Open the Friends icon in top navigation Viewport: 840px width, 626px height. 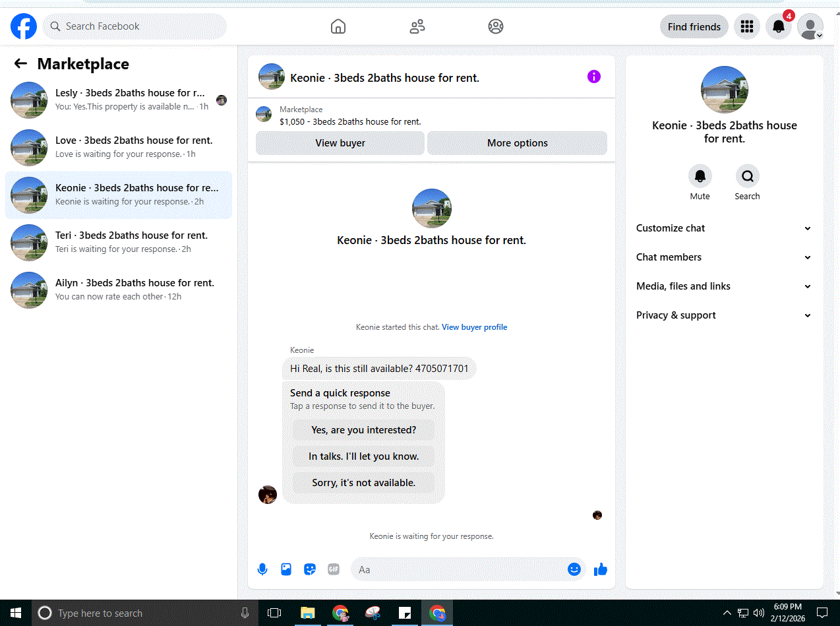click(417, 26)
